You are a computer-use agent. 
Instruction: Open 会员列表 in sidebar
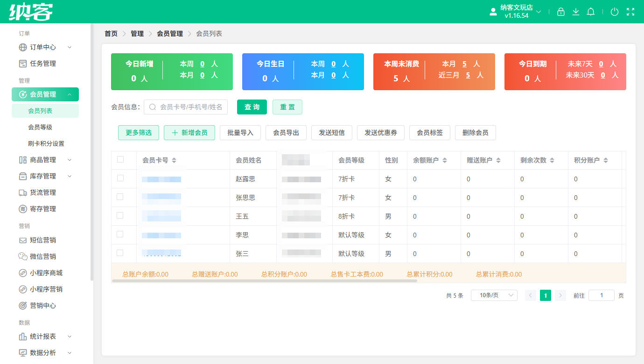pyautogui.click(x=45, y=111)
